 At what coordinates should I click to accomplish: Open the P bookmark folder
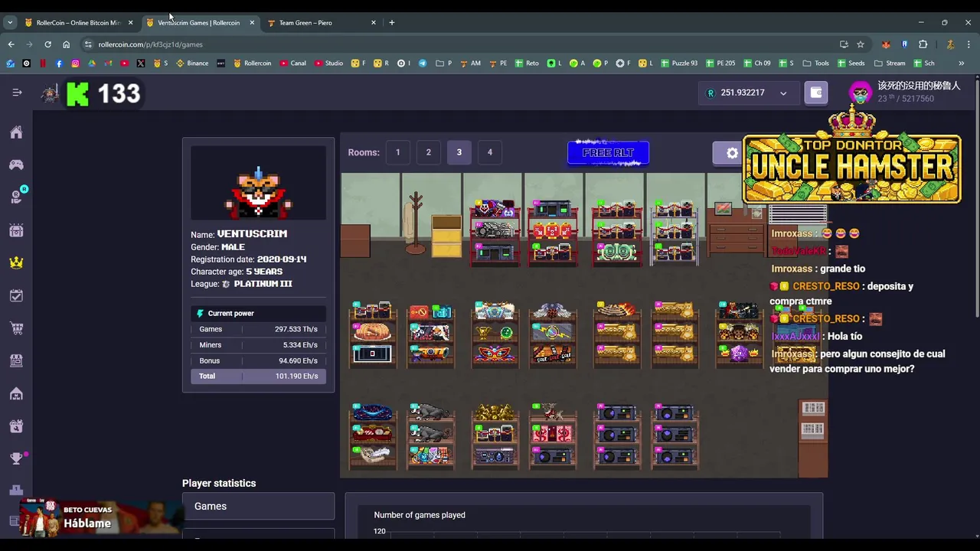coord(444,64)
